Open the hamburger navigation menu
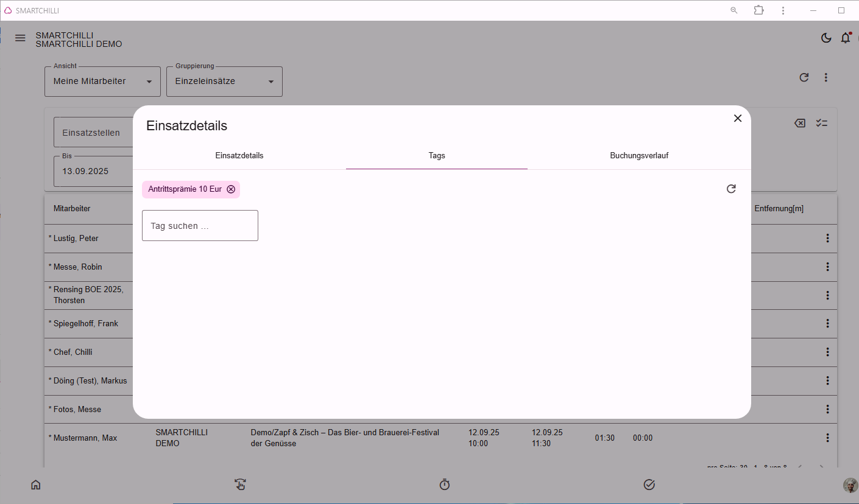859x504 pixels. coord(20,38)
